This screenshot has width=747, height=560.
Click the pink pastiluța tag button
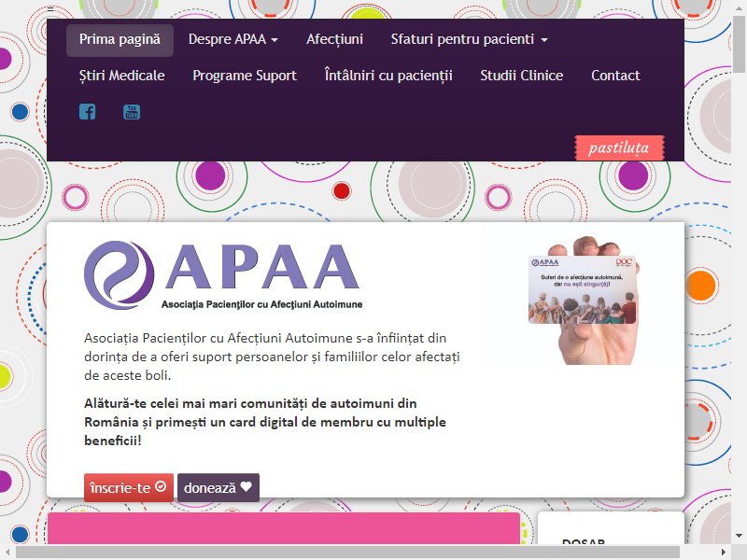tap(619, 147)
